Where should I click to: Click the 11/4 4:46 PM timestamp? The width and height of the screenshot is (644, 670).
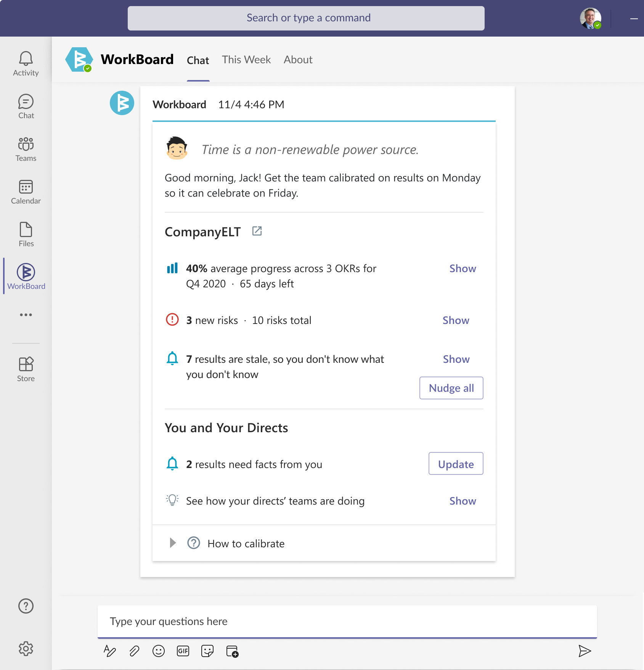click(x=251, y=104)
